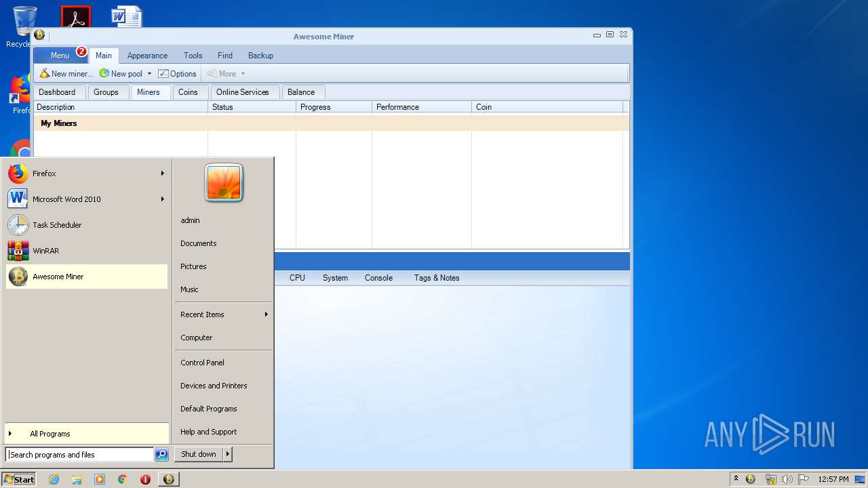The image size is (868, 488).
Task: Open Music from the Start menu
Action: 224,289
